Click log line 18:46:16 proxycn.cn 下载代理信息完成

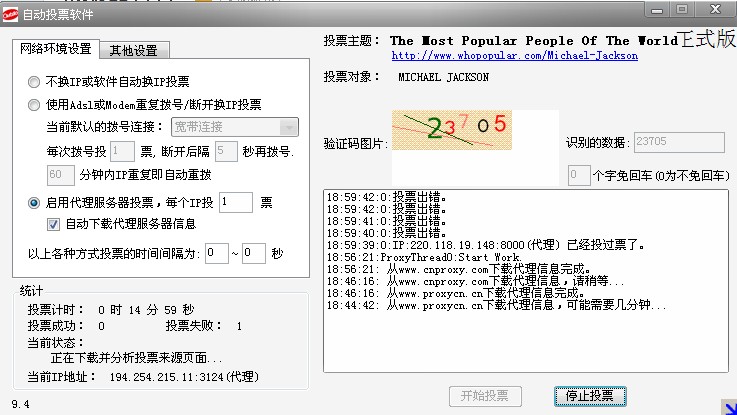click(x=456, y=293)
